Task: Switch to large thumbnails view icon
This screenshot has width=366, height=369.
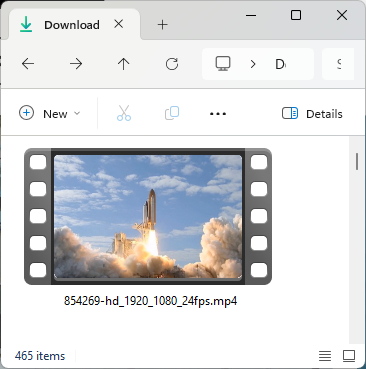Action: (x=349, y=356)
